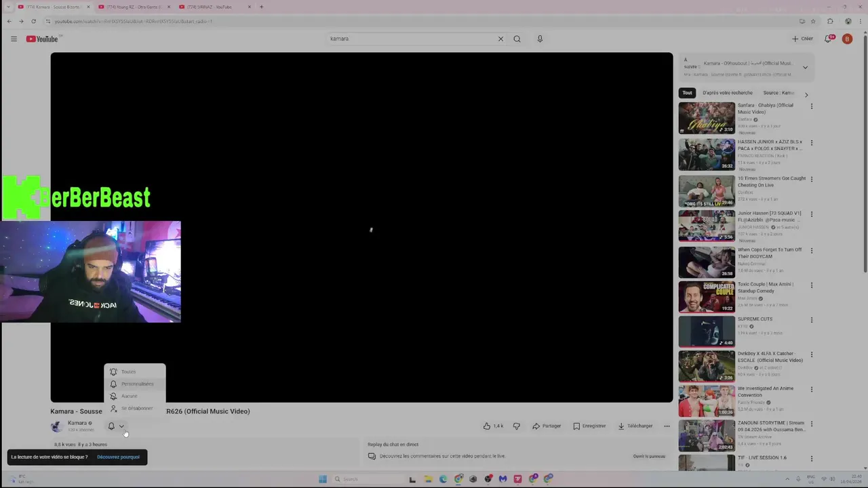Viewport: 868px width, 488px height.
Task: Open SUPREME CUTS video thumbnail
Action: pos(707,331)
